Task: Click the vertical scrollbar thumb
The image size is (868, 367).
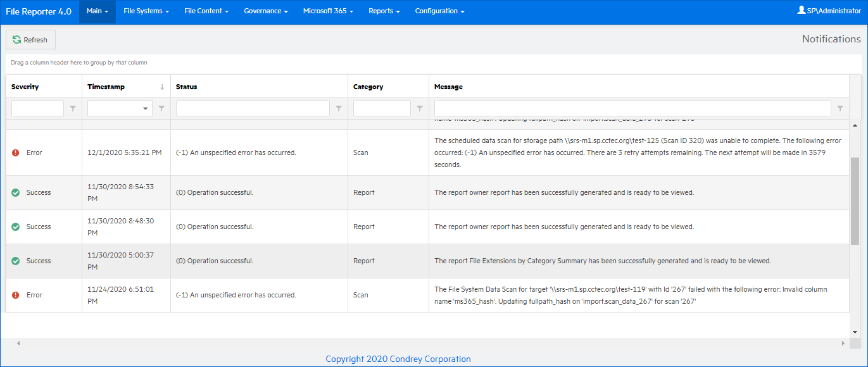Action: [x=854, y=201]
